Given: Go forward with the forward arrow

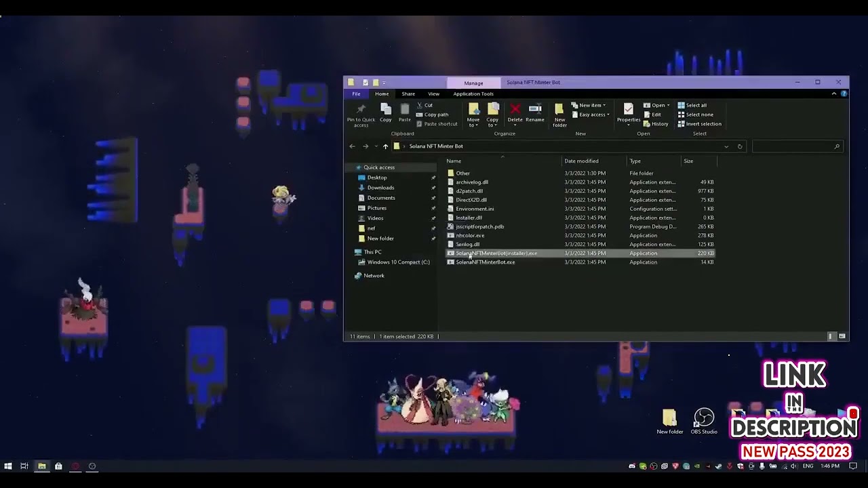Looking at the screenshot, I should point(366,146).
